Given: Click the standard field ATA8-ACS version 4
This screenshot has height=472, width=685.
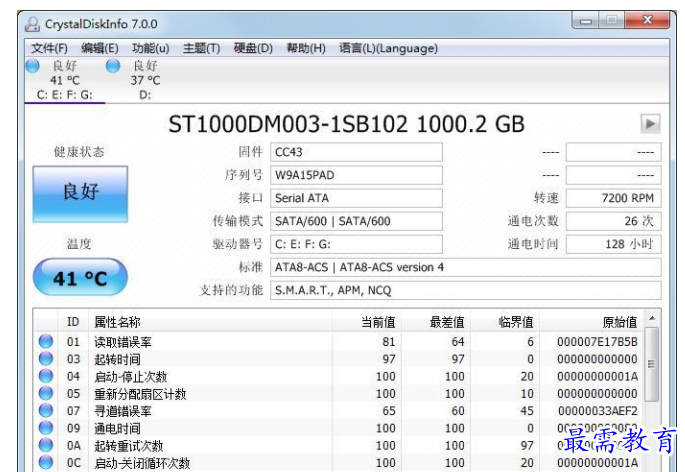Looking at the screenshot, I should pyautogui.click(x=465, y=267).
